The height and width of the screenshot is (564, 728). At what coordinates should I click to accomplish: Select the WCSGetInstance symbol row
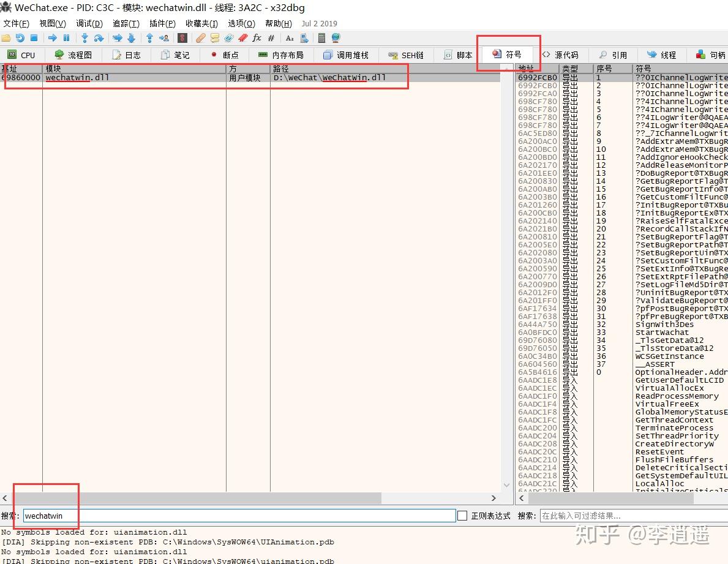click(x=621, y=356)
